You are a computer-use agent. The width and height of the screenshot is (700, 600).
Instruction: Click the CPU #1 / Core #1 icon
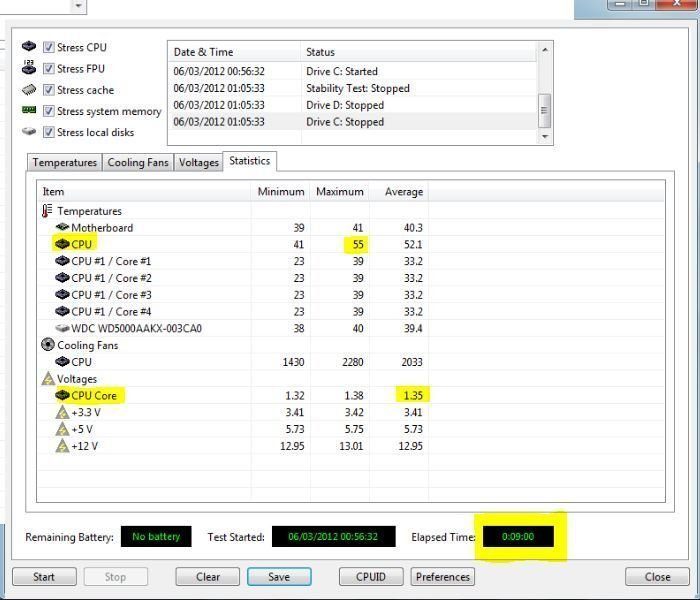pos(62,261)
